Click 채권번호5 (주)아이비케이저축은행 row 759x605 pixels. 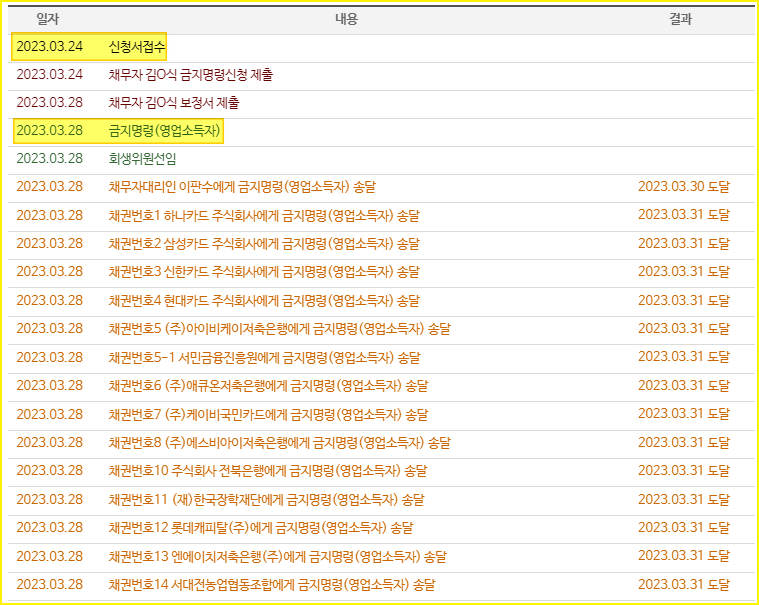381,329
